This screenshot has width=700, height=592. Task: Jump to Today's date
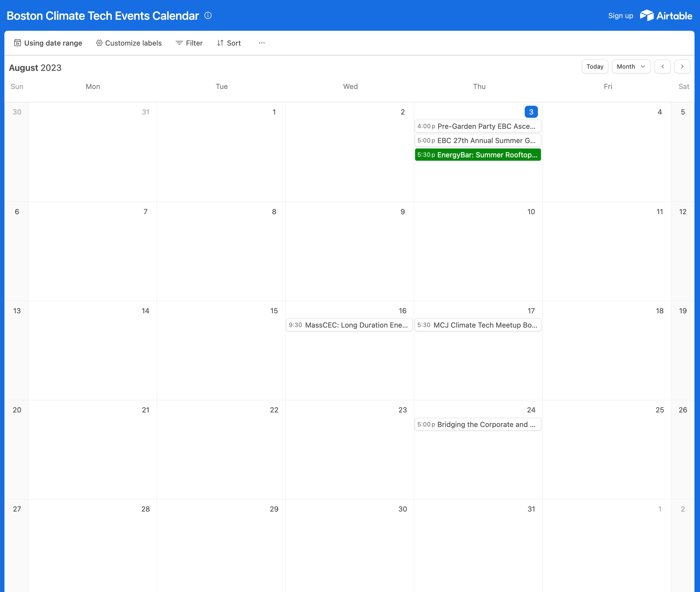point(595,66)
